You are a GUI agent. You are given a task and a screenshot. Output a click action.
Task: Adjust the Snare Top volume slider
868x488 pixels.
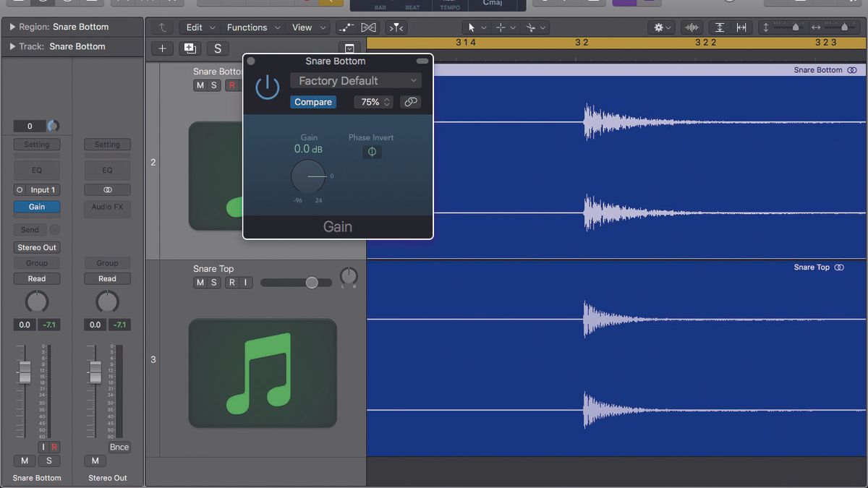click(311, 283)
